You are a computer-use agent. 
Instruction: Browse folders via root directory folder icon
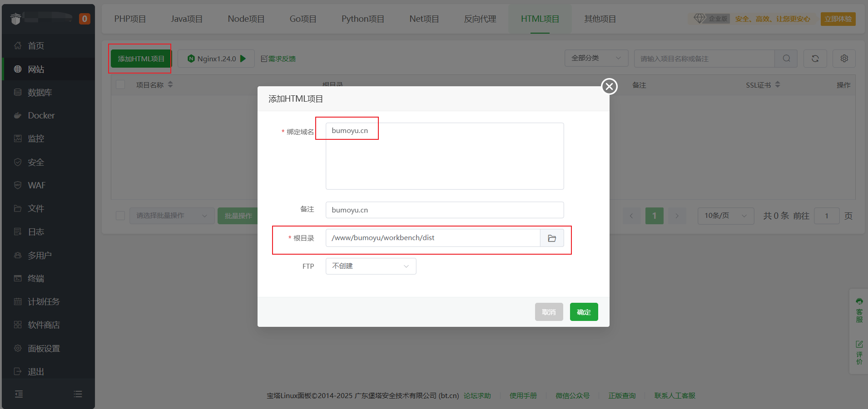click(x=552, y=238)
